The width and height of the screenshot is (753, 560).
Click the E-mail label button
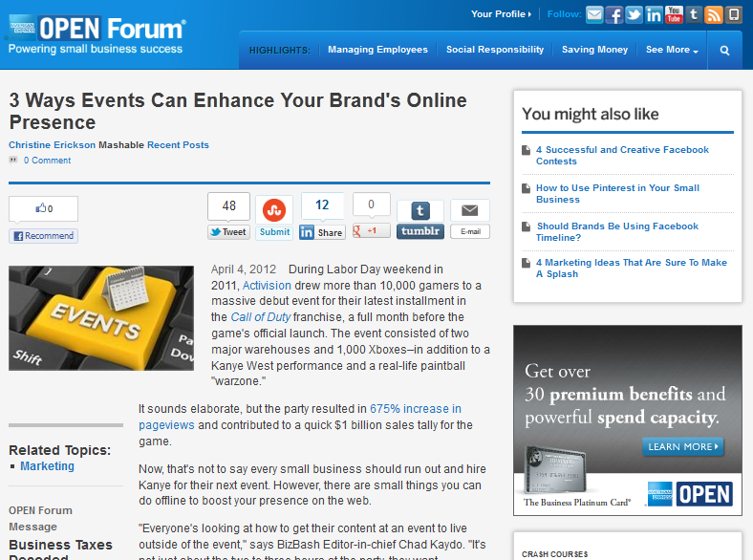point(470,231)
